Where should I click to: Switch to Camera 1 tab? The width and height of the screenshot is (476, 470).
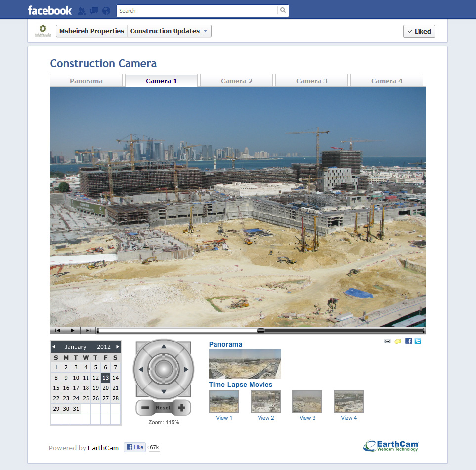pyautogui.click(x=162, y=81)
